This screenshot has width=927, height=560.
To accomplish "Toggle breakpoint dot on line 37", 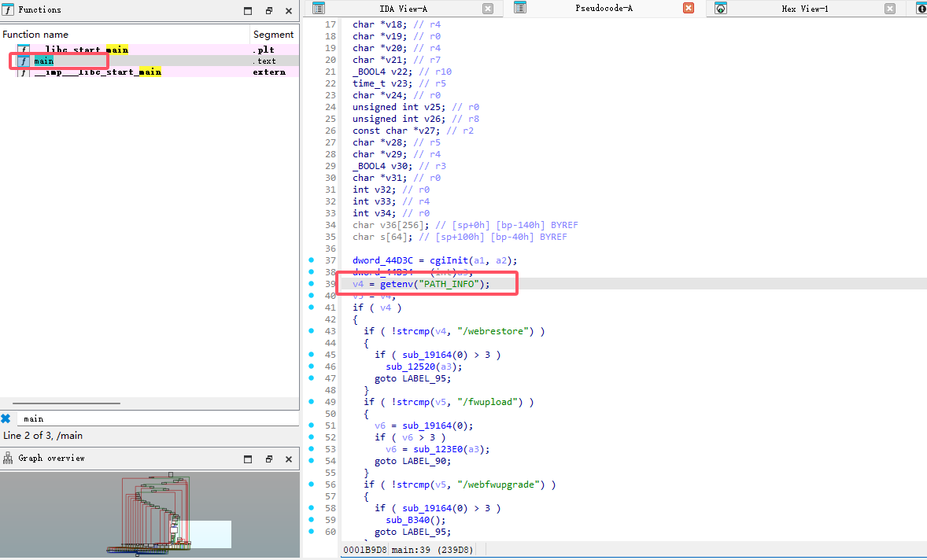I will [311, 260].
